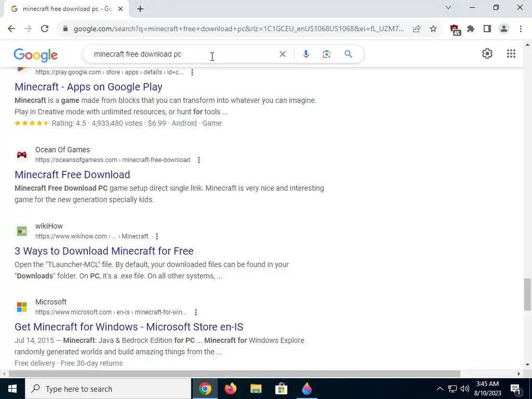Open the notification center icon

point(515,389)
